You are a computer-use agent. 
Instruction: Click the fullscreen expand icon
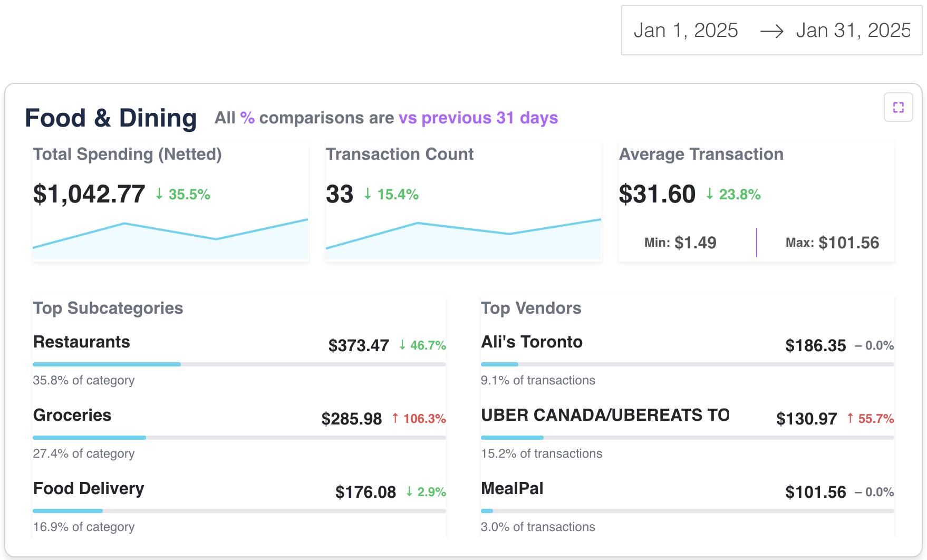pos(898,107)
